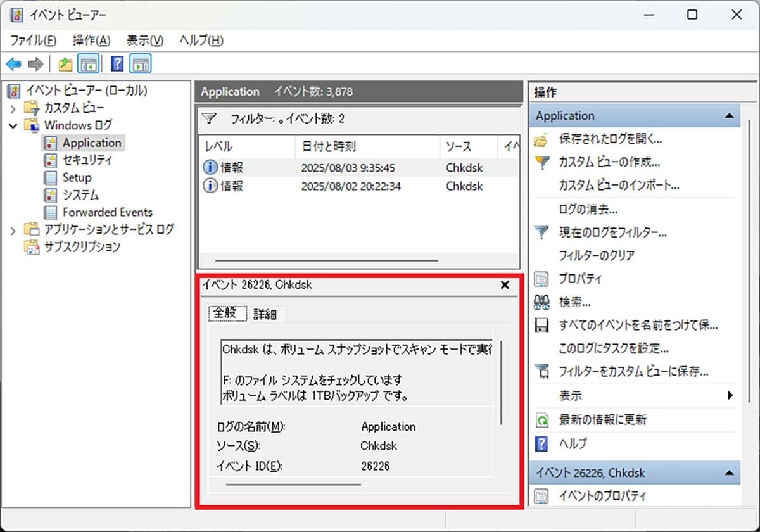The image size is (760, 532).
Task: Click このログにタスクを設定... action
Action: click(x=614, y=348)
